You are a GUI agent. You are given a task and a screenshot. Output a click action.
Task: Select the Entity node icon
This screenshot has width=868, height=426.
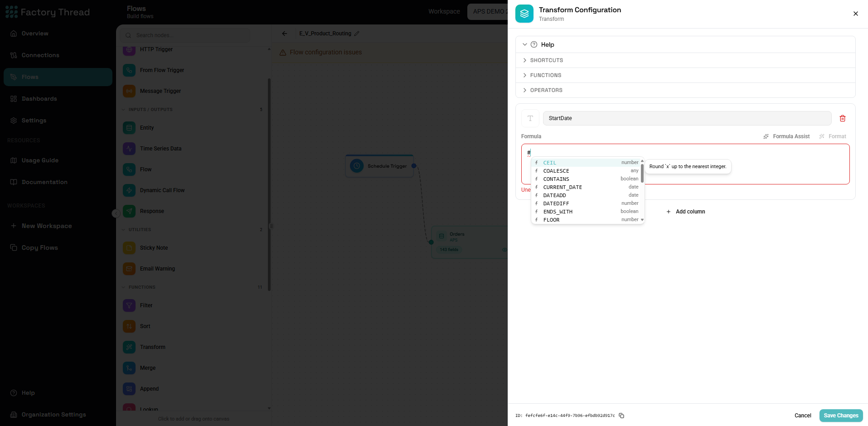tap(129, 128)
